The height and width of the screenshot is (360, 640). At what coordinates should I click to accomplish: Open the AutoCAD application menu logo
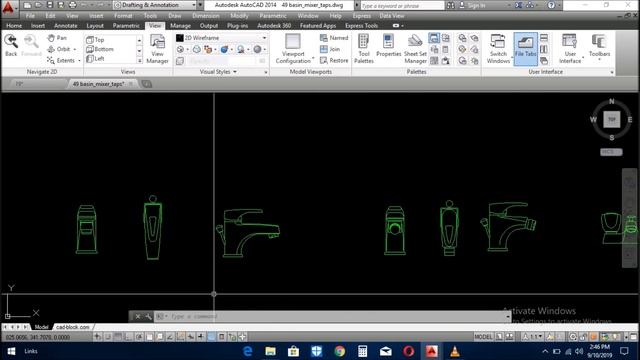(x=8, y=8)
